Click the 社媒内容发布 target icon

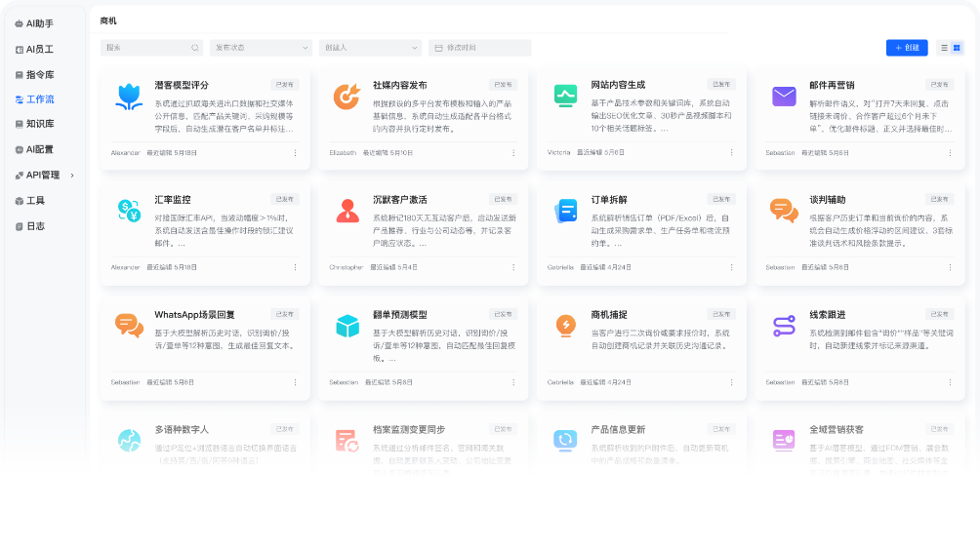[x=347, y=97]
